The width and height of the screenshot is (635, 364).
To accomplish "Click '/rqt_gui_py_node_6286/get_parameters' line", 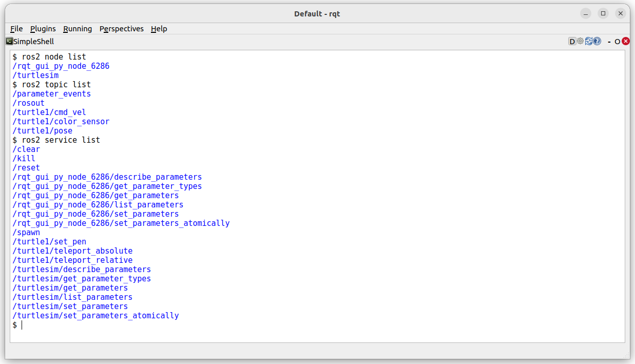I will coord(95,195).
